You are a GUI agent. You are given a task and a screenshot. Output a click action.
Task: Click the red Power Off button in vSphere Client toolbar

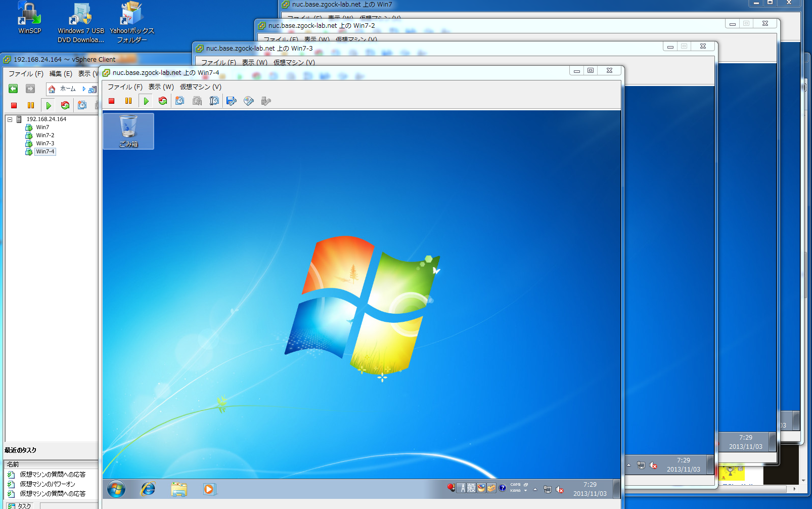tap(14, 105)
